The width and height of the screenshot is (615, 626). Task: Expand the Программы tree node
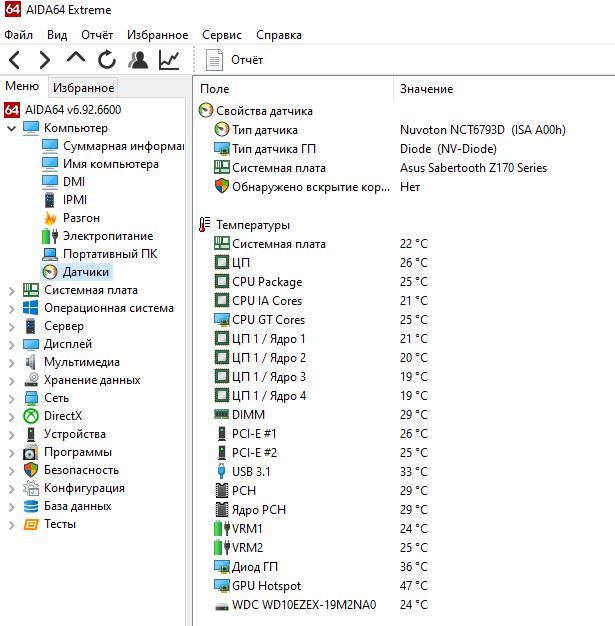click(12, 453)
